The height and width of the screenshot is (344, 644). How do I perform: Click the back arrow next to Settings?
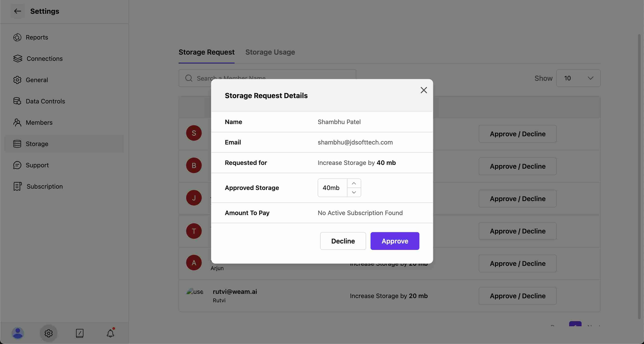(17, 11)
